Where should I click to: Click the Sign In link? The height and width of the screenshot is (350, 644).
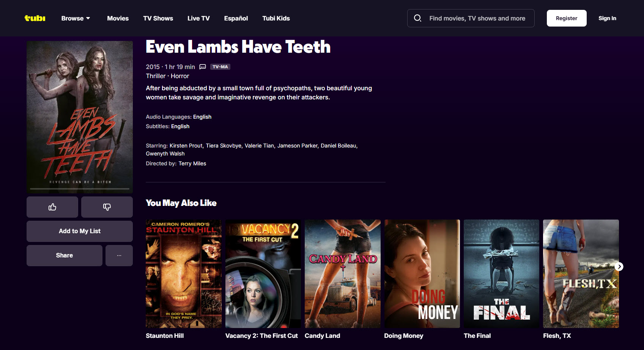pos(607,18)
